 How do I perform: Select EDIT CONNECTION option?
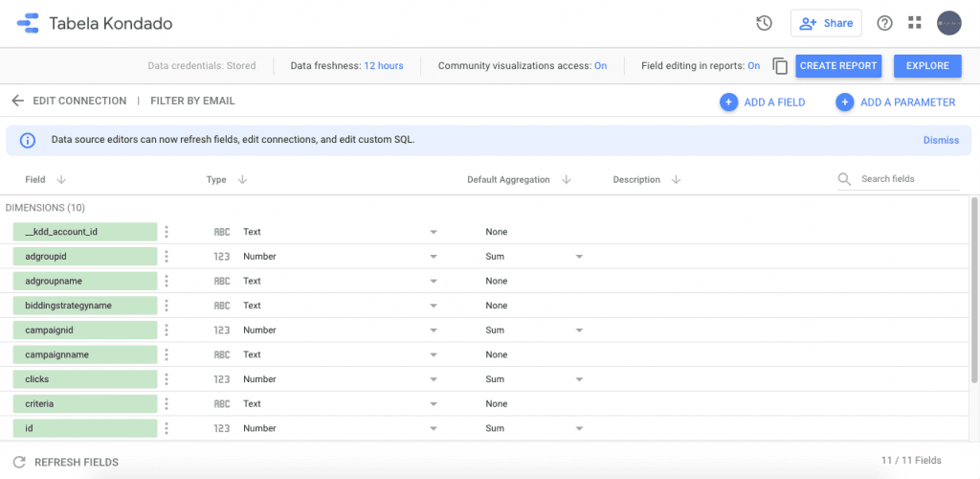pos(79,101)
